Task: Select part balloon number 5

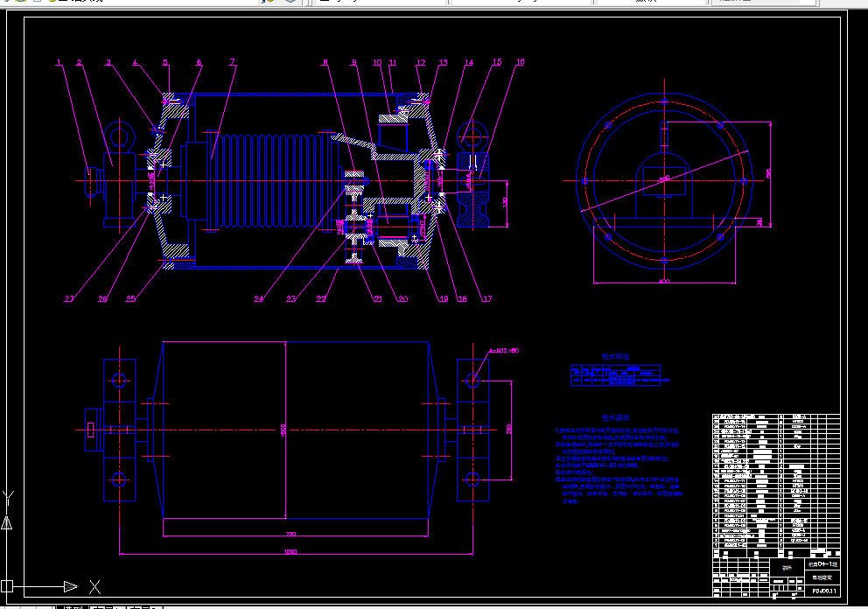Action: pos(165,62)
